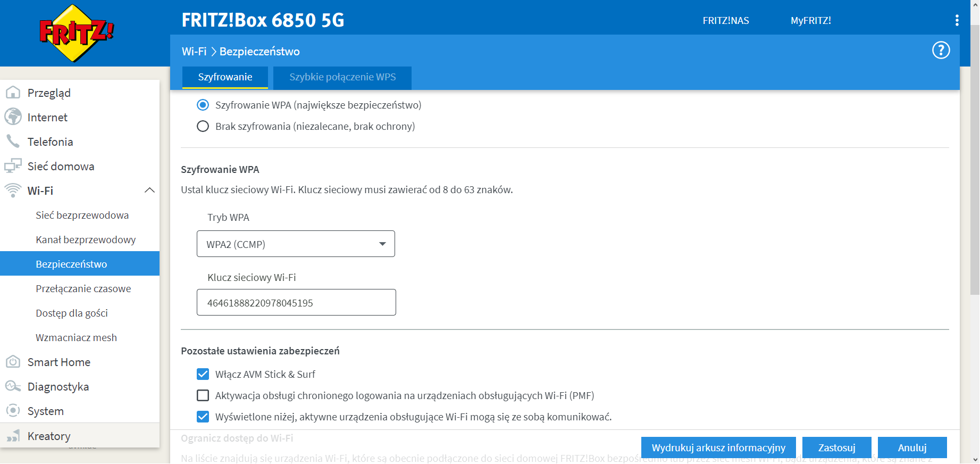Click the Smart Home icon
Screen dimensions: 980x464
pyautogui.click(x=13, y=362)
